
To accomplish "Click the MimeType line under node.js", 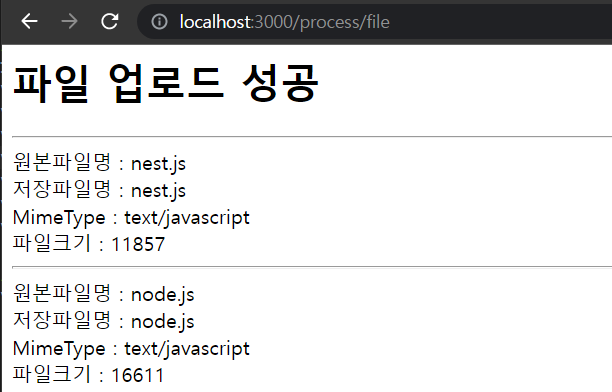I will click(131, 349).
